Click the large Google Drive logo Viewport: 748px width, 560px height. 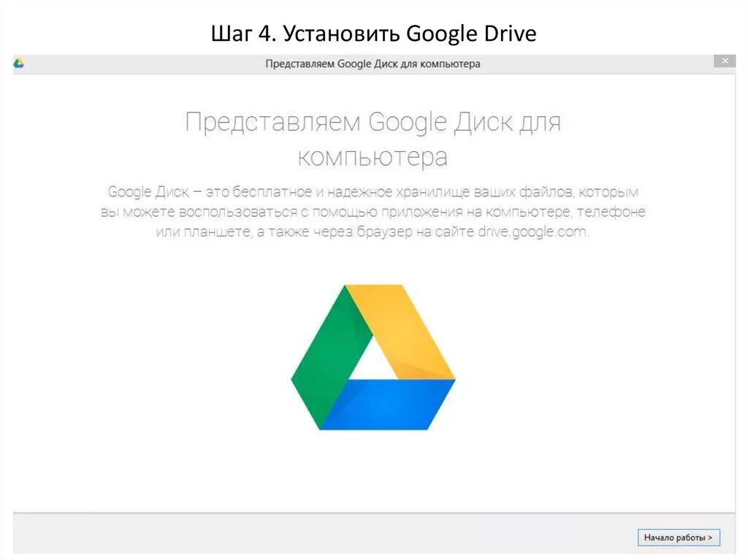pos(373,357)
